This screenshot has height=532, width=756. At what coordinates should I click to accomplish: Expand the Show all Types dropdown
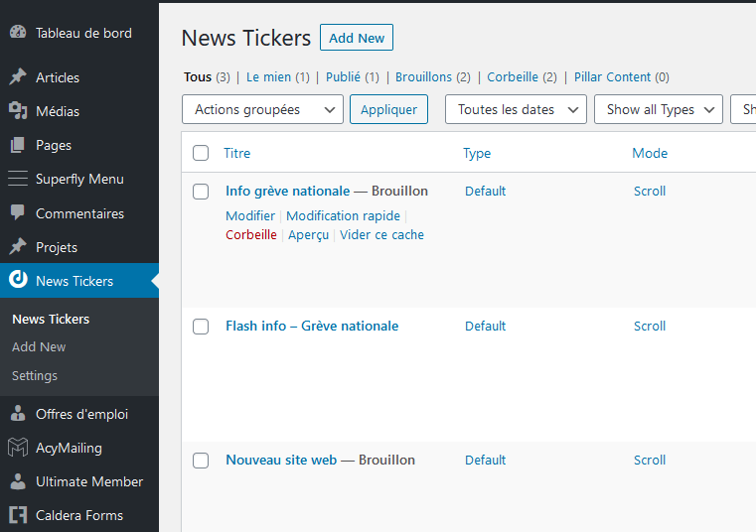(659, 109)
